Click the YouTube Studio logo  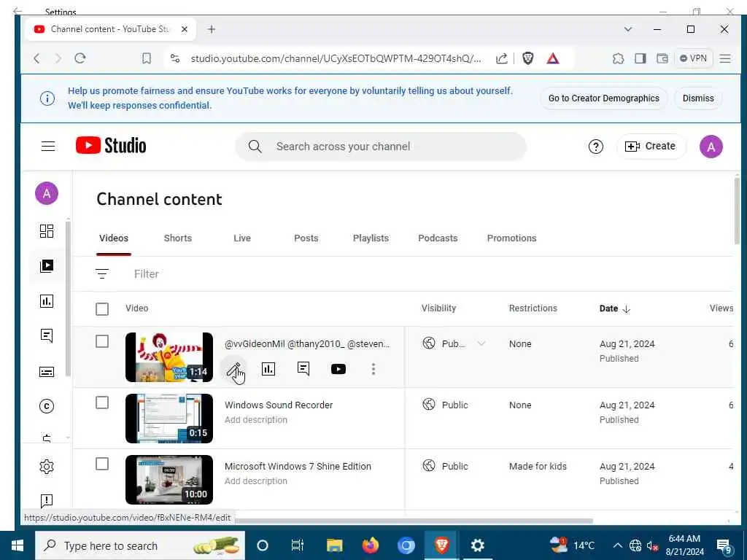tap(111, 146)
